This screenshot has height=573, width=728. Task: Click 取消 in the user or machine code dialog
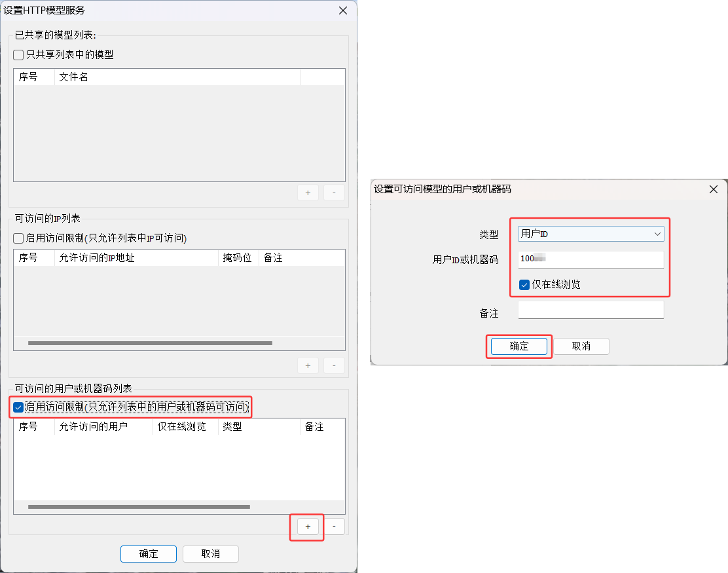click(x=581, y=346)
